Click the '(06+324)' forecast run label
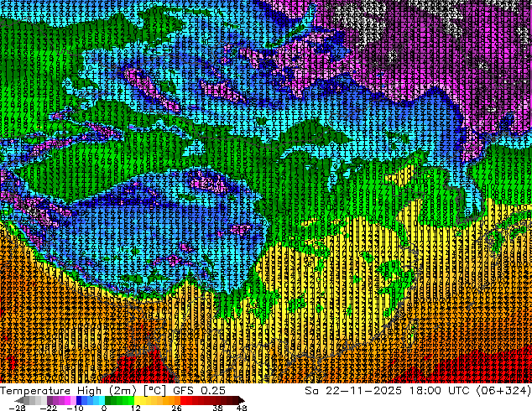 [503, 391]
